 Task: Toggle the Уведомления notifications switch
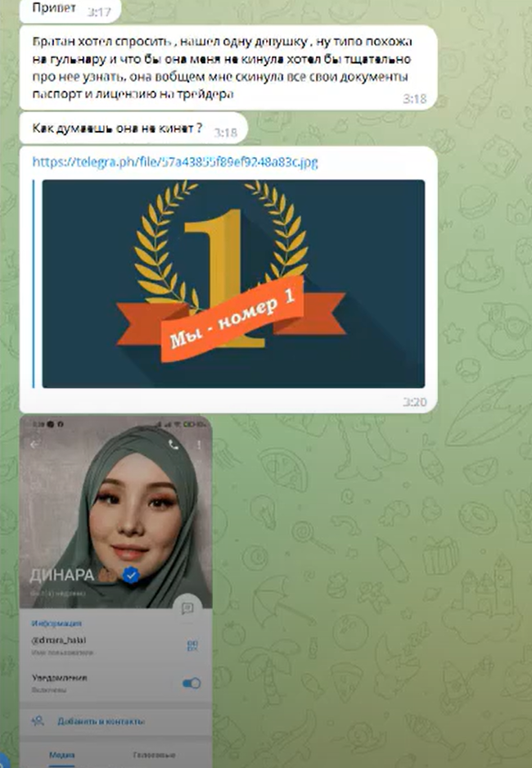pos(192,683)
